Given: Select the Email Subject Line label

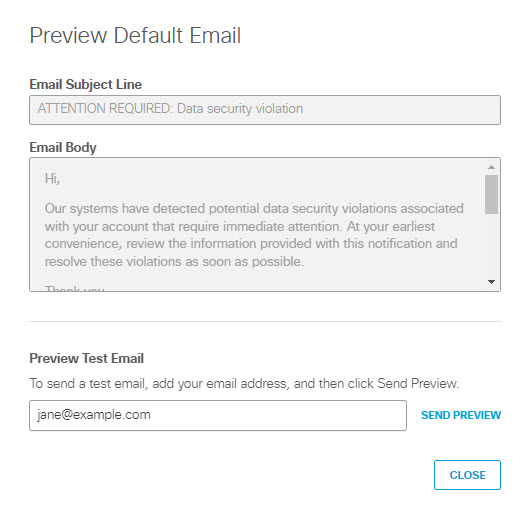Looking at the screenshot, I should [x=86, y=85].
